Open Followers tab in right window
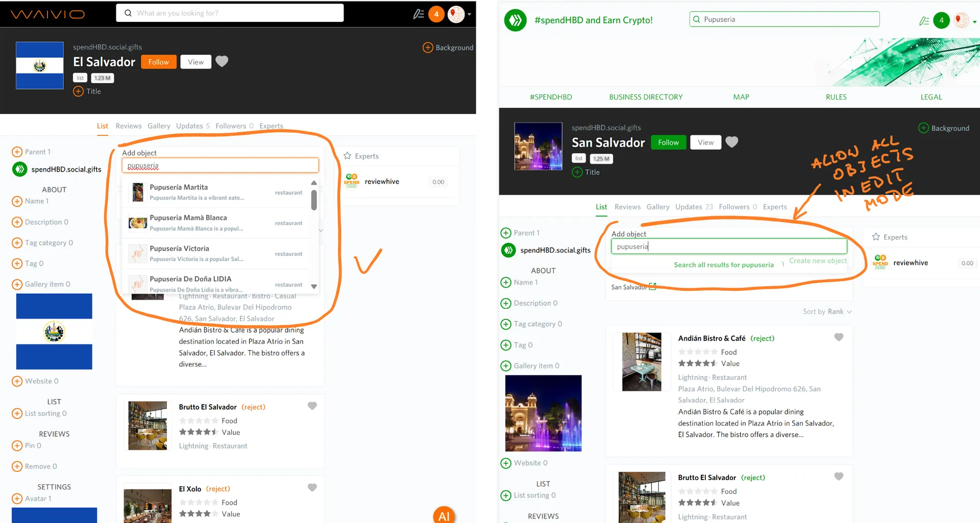 click(738, 207)
